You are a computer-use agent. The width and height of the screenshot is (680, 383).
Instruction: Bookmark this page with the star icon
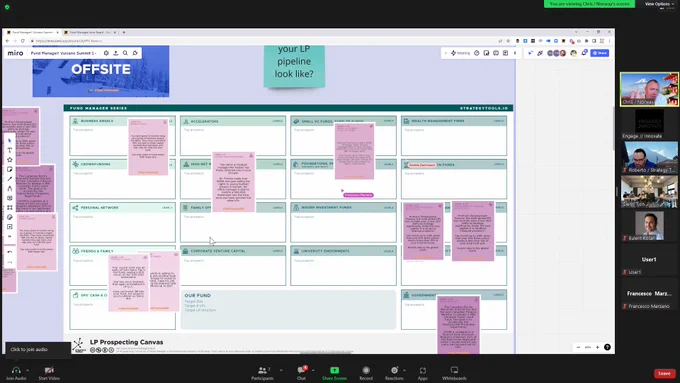[x=508, y=41]
